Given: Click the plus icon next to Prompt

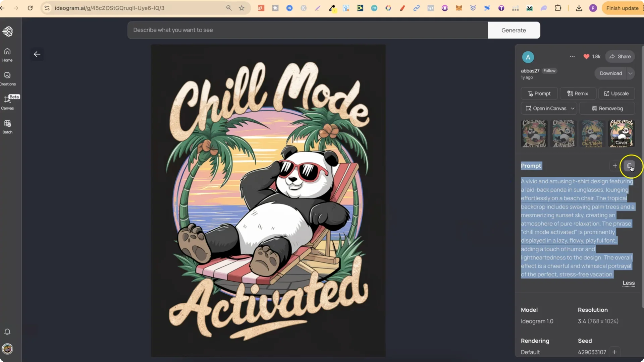Looking at the screenshot, I should click(615, 166).
